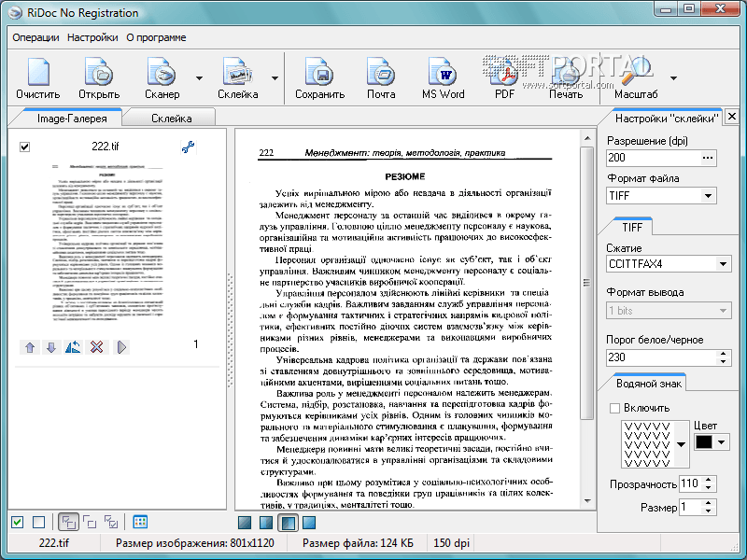Enable the Включить watermark checkbox

(614, 408)
